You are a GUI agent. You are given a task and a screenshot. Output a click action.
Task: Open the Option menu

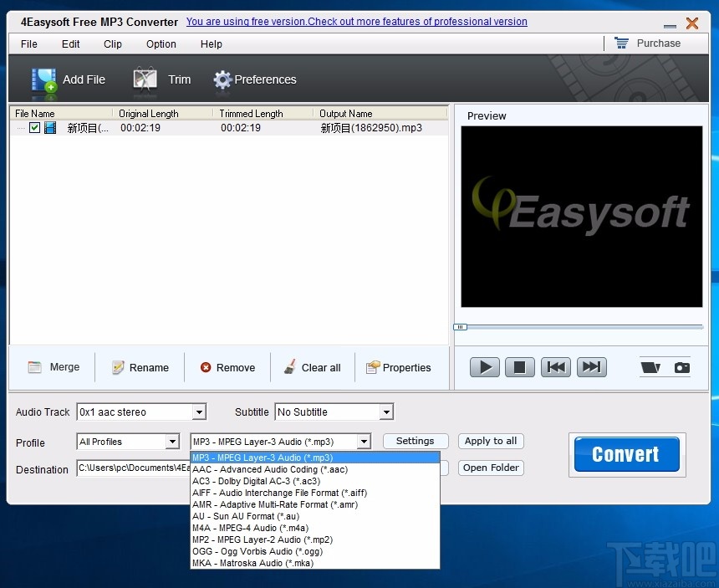click(x=161, y=43)
